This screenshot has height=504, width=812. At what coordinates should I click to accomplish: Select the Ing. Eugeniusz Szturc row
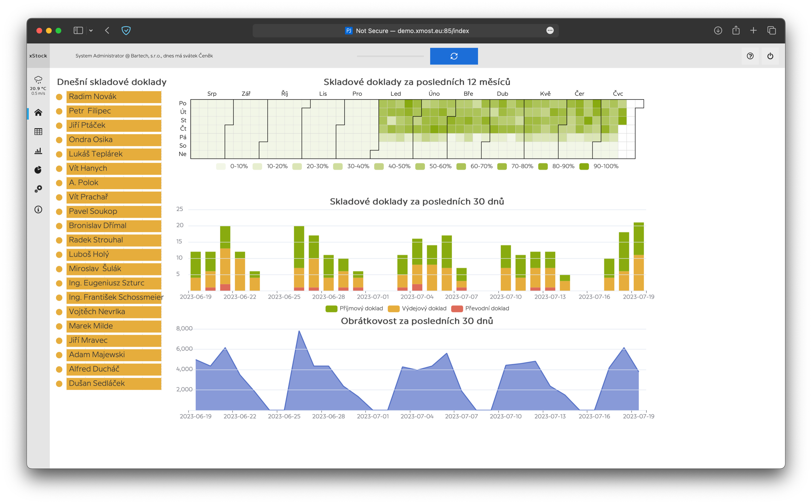click(114, 283)
